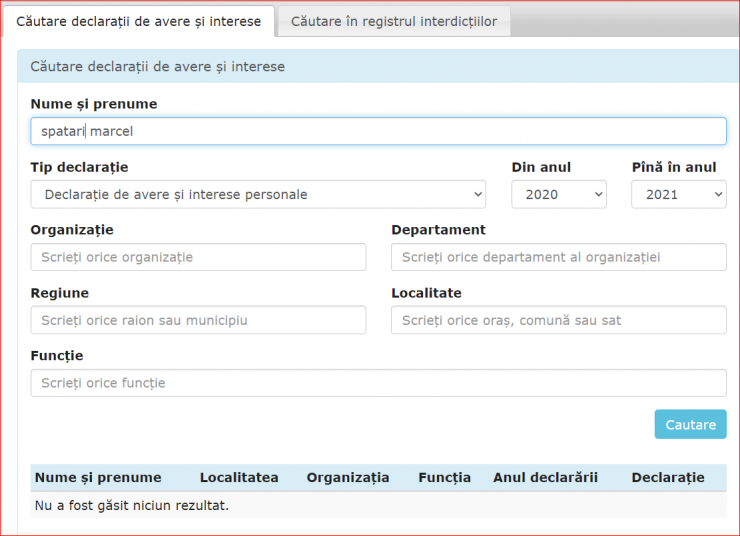Click the Localitatea column header
740x536 pixels.
(x=239, y=477)
